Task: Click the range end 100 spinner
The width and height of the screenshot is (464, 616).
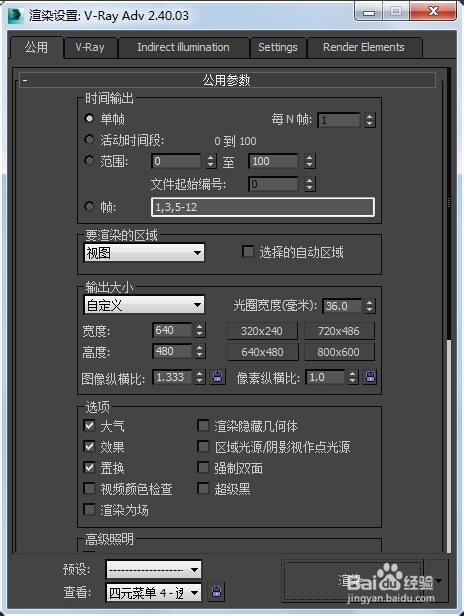Action: point(310,161)
